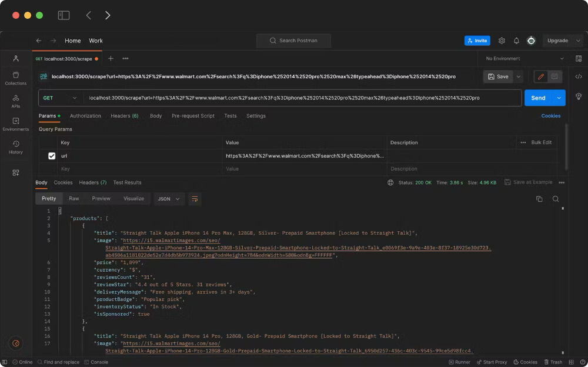
Task: Open the No Environment selector
Action: pyautogui.click(x=523, y=58)
